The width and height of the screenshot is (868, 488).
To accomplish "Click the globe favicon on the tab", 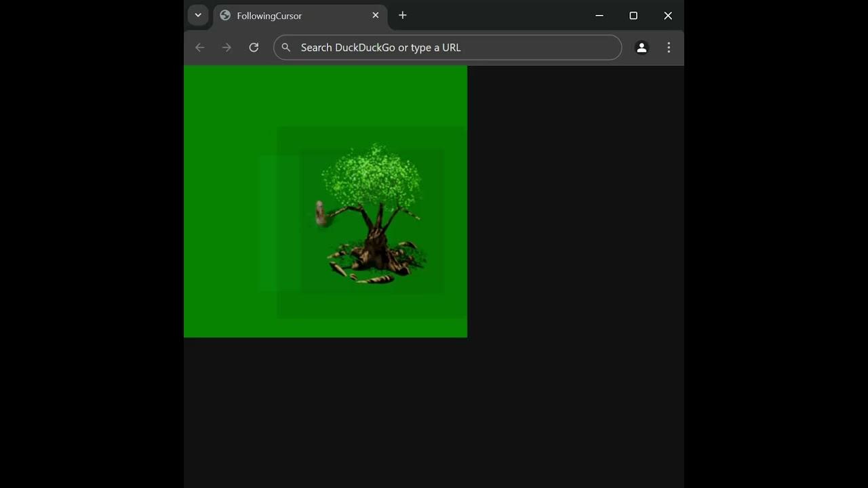I will pyautogui.click(x=225, y=16).
